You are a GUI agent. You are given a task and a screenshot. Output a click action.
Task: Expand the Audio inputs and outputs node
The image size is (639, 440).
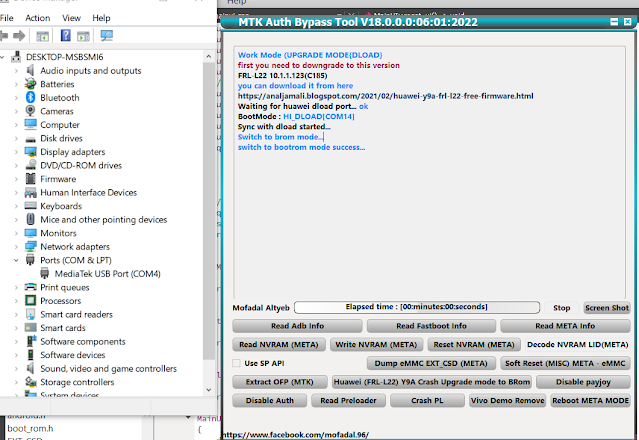[x=16, y=71]
